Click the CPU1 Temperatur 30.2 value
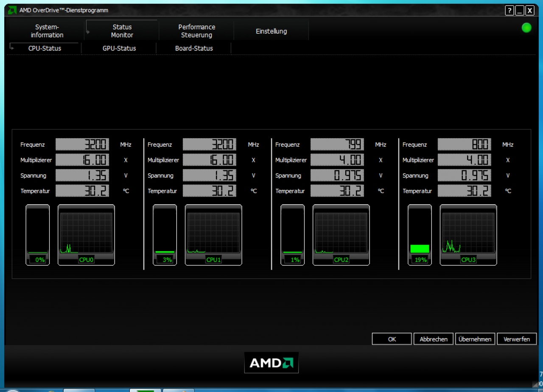This screenshot has height=392, width=543. (x=210, y=191)
